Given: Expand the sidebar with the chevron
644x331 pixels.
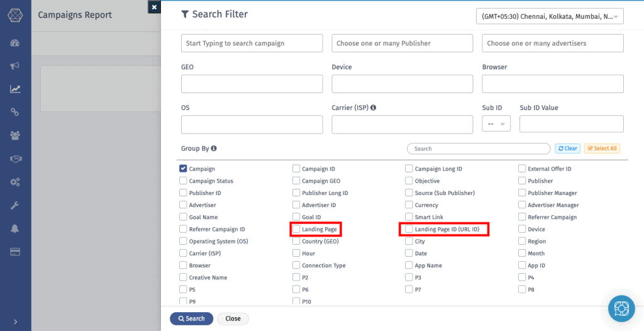Looking at the screenshot, I should point(15,322).
